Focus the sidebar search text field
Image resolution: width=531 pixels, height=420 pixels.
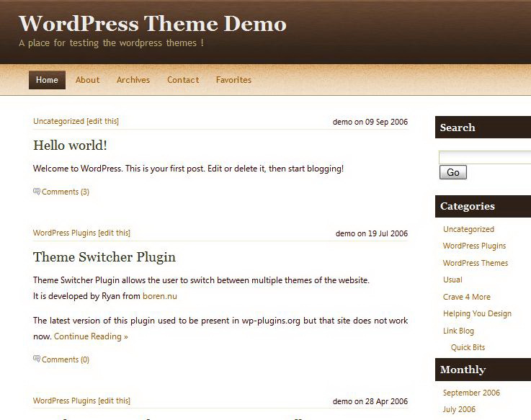coord(484,157)
